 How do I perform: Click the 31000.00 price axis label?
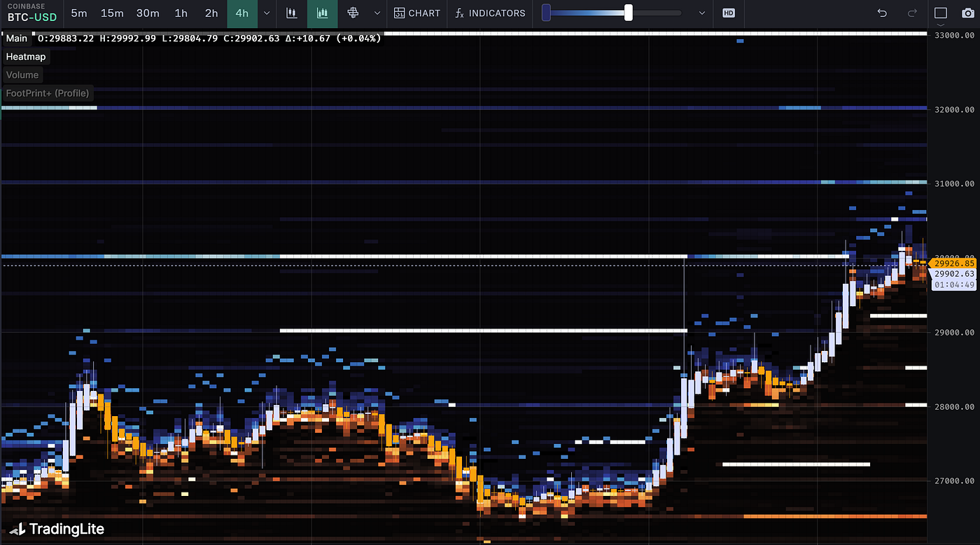(955, 184)
